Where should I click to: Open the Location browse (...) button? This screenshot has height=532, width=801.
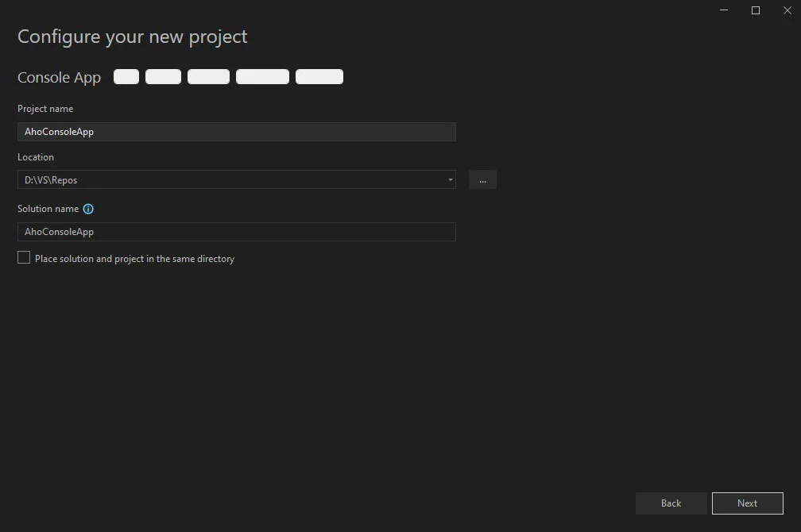click(482, 179)
